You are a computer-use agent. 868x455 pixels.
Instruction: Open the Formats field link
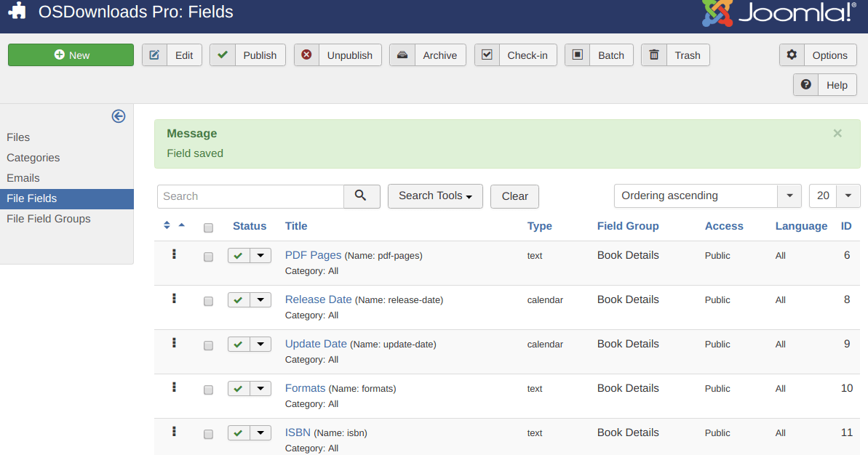(305, 387)
